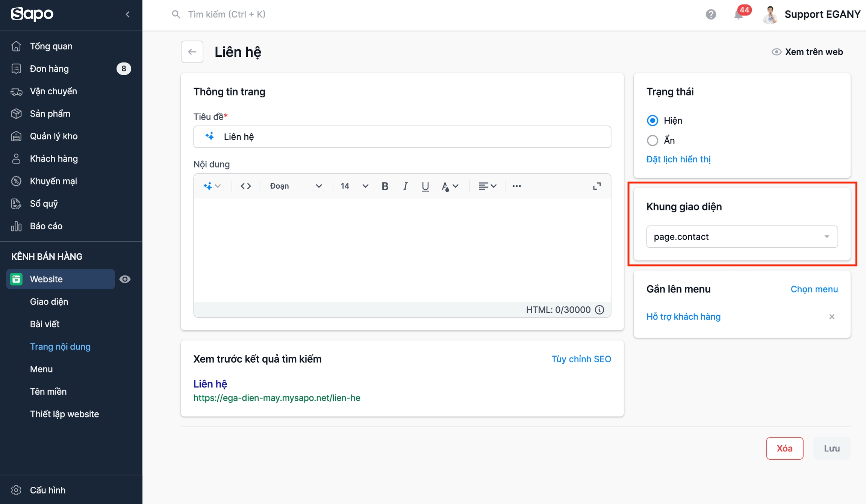Click the back arrow beside Liên hệ
This screenshot has height=504, width=866.
pos(192,52)
